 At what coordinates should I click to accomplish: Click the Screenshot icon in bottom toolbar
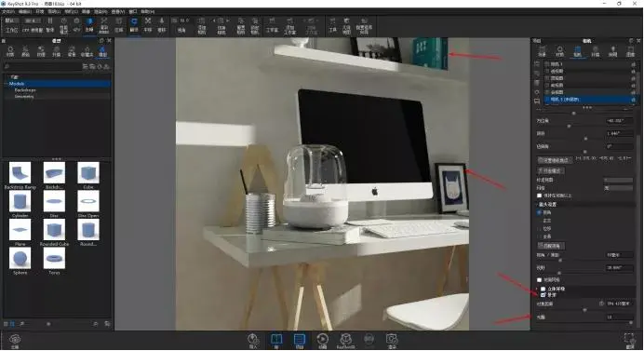coord(392,341)
